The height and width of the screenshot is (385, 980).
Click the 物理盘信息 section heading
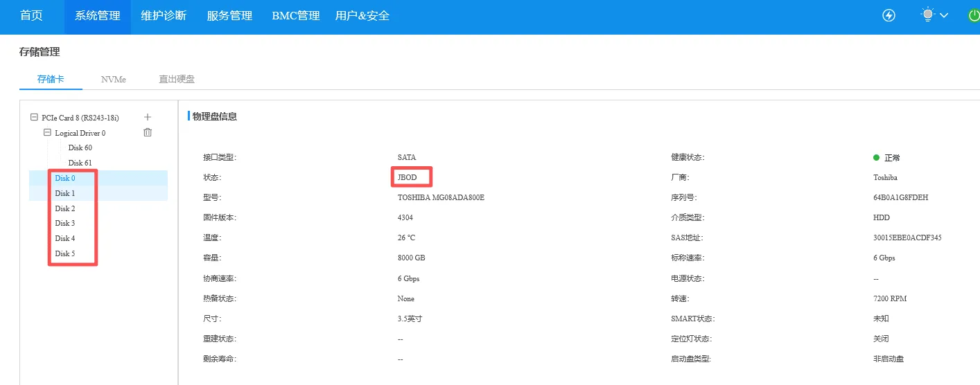215,116
